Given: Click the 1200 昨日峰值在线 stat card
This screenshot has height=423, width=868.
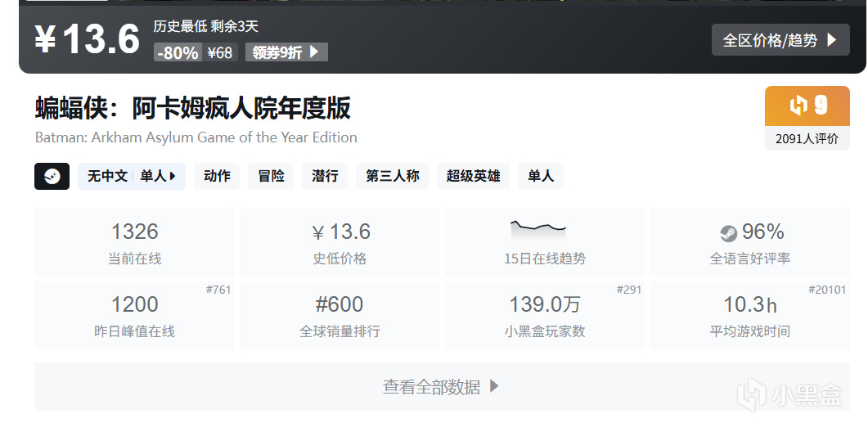Looking at the screenshot, I should coord(134,315).
